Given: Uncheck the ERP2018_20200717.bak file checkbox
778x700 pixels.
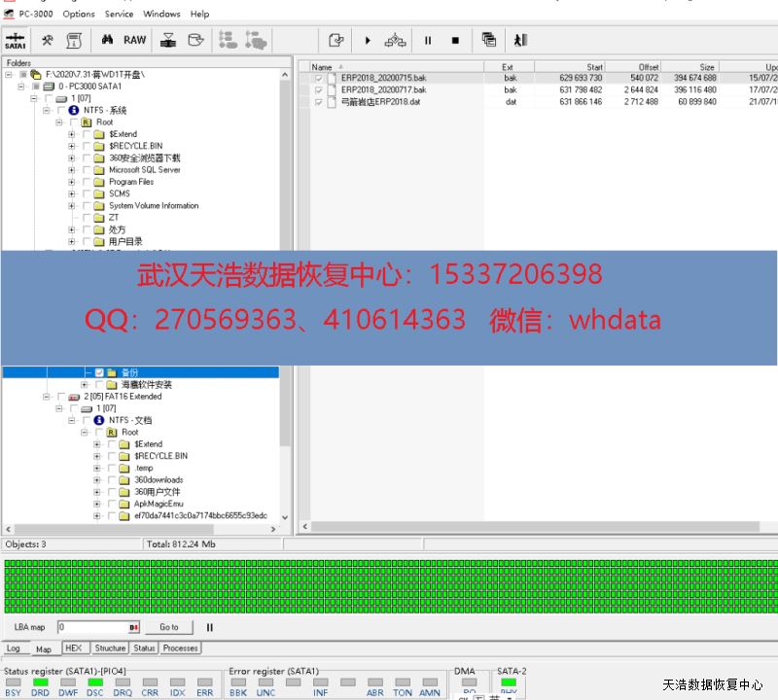Looking at the screenshot, I should pos(318,89).
